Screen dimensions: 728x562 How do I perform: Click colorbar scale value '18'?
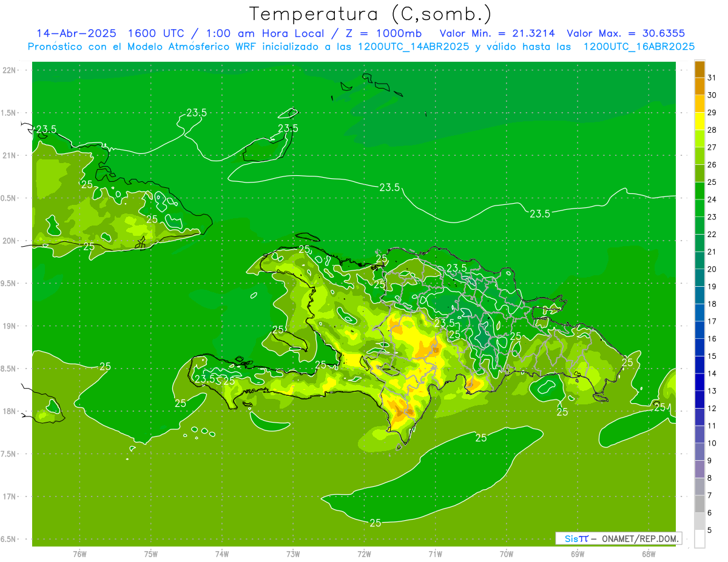[712, 304]
